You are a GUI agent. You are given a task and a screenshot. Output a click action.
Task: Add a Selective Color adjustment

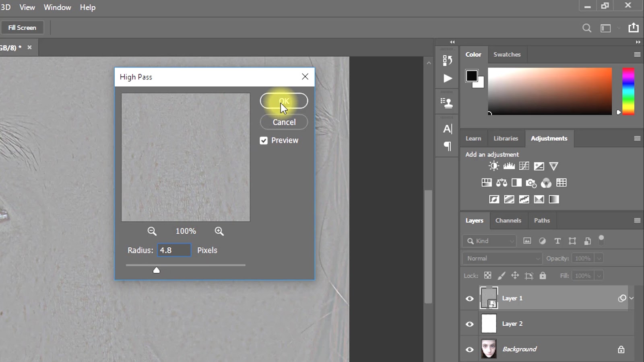tap(539, 200)
